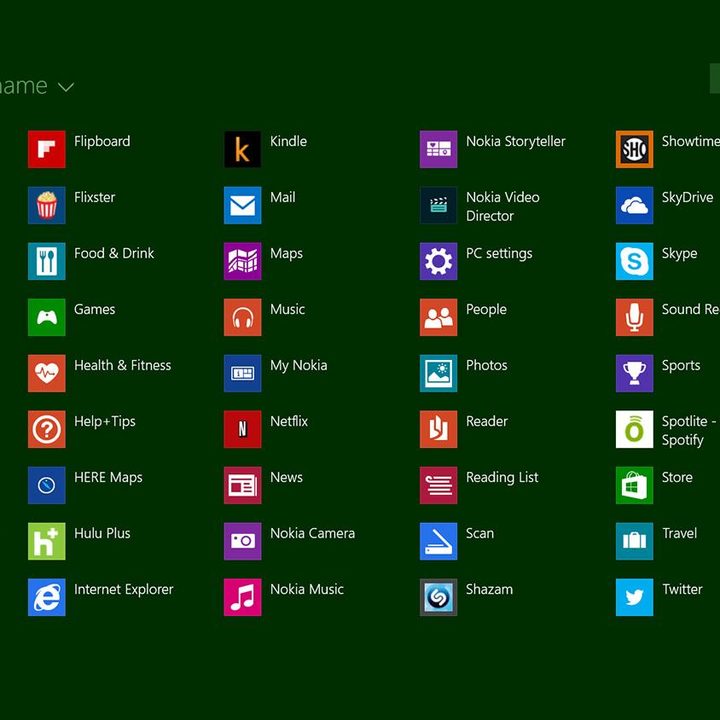
Task: Click the 'Hulu Plus' label
Action: pos(102,534)
